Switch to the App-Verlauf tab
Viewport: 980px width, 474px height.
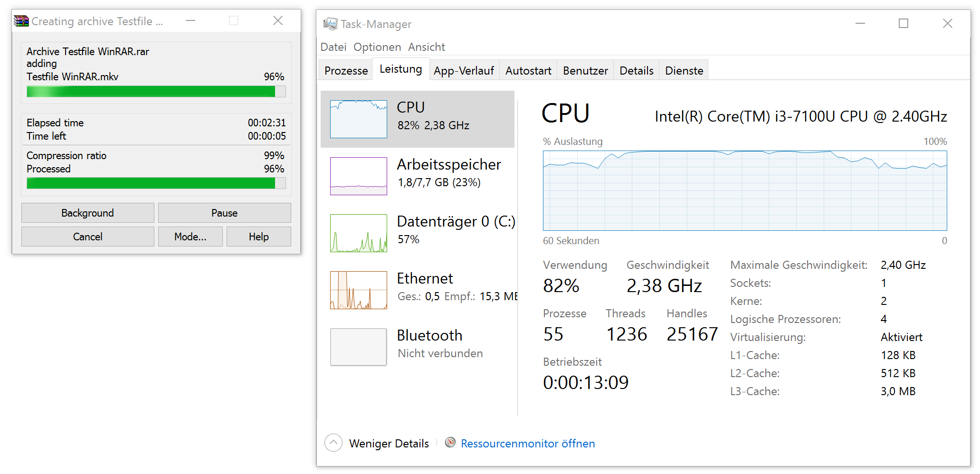(x=464, y=70)
